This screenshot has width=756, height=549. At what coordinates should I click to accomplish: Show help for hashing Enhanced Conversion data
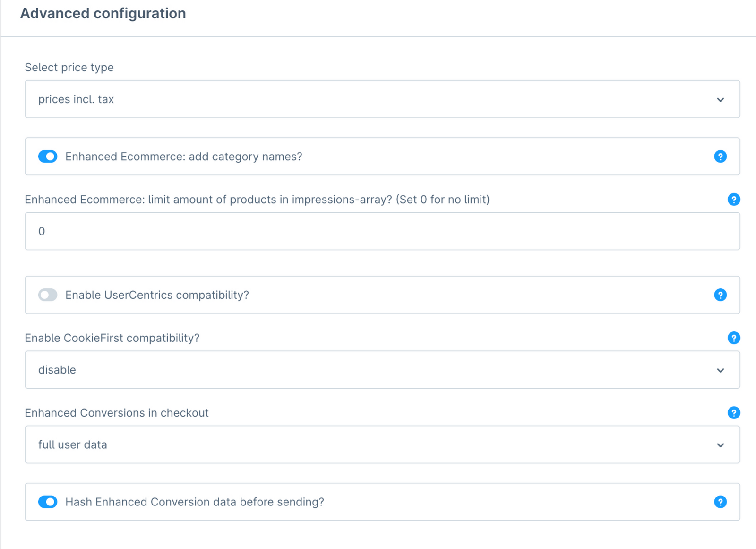click(720, 502)
